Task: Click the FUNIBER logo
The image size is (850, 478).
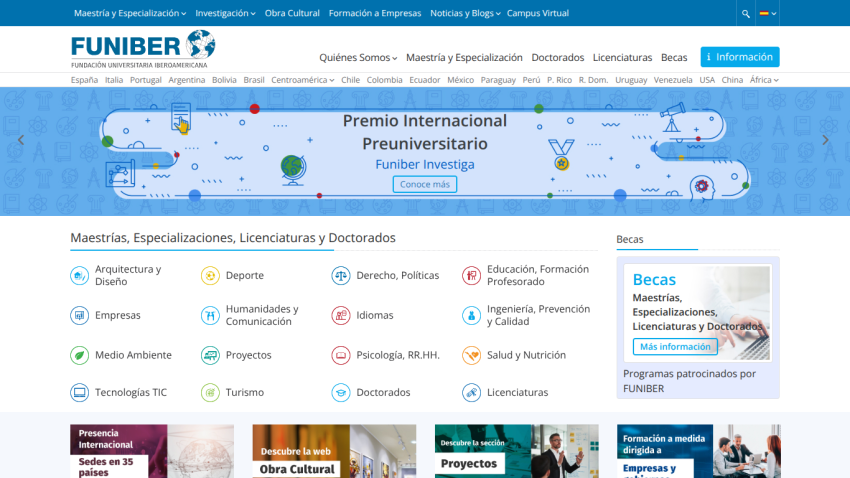Action: (x=143, y=49)
